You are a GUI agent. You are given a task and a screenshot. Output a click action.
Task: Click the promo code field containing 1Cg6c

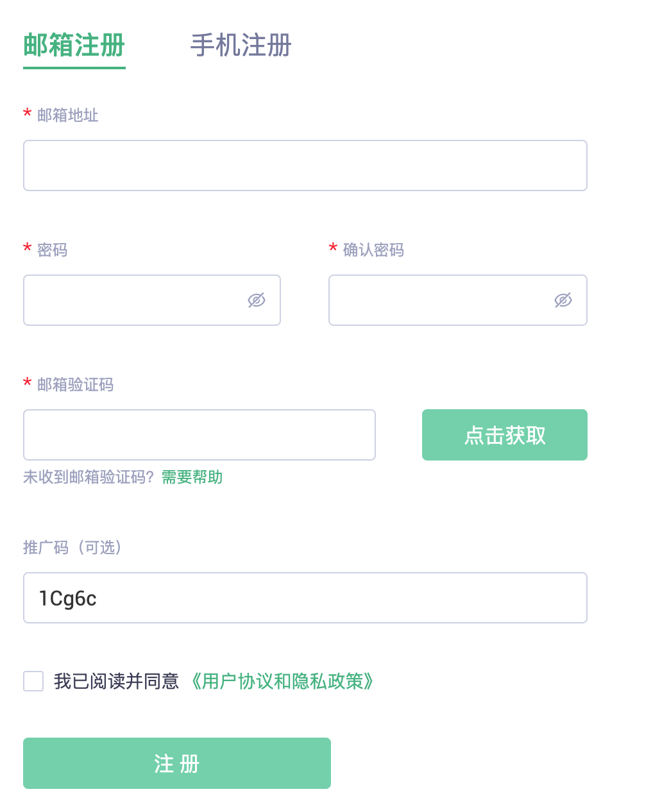pos(305,597)
